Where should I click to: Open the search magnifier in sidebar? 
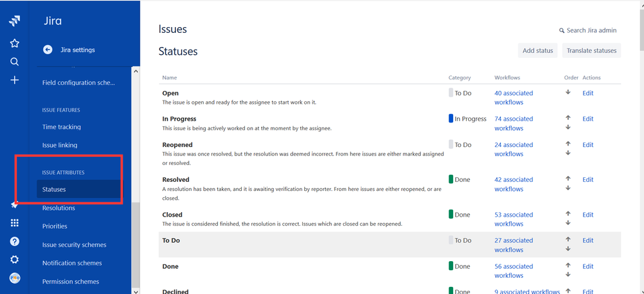(x=14, y=62)
